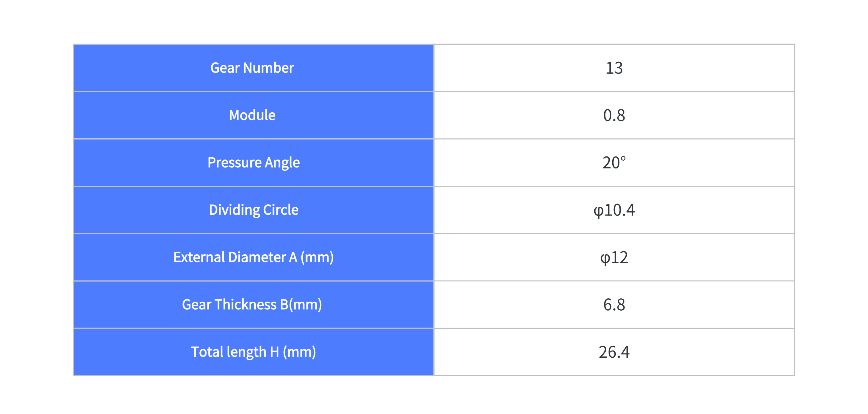Image resolution: width=868 pixels, height=414 pixels.
Task: Select the gear thickness value 6.8
Action: [614, 305]
